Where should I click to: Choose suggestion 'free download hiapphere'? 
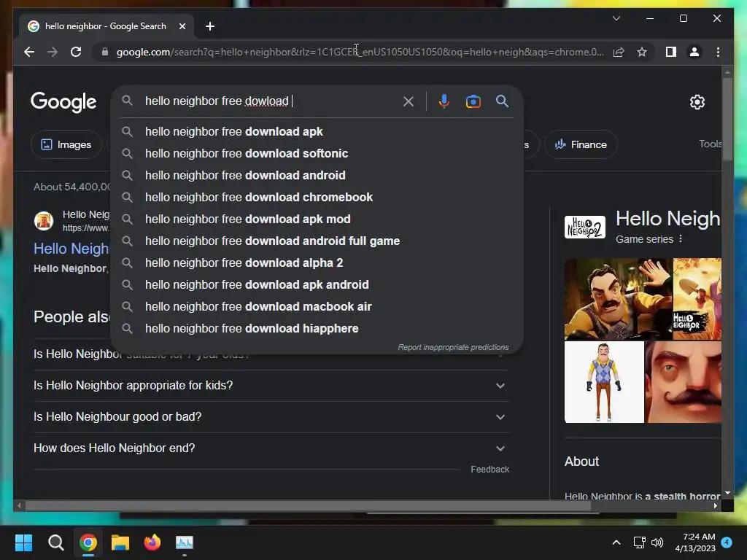click(317, 329)
